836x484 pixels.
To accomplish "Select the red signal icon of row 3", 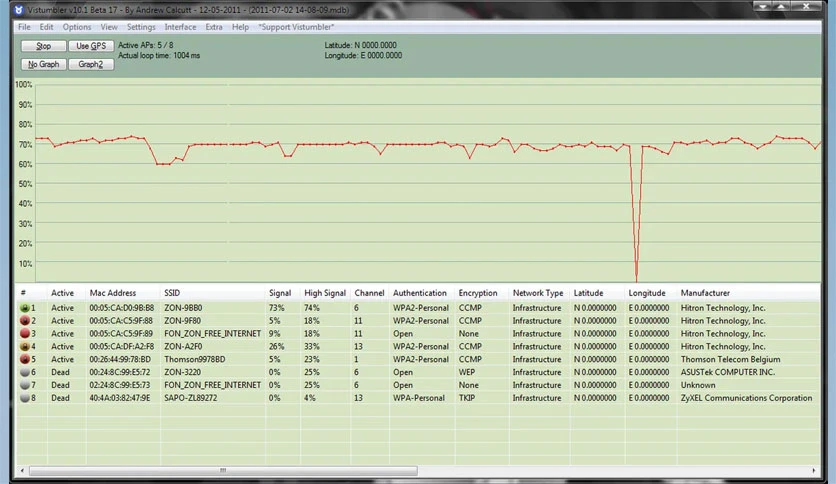I will 25,334.
